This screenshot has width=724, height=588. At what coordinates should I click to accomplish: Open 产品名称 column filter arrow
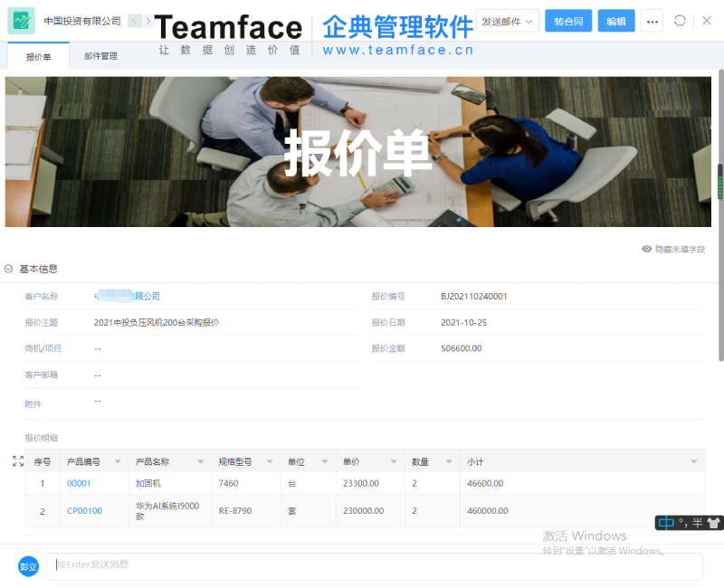click(200, 461)
